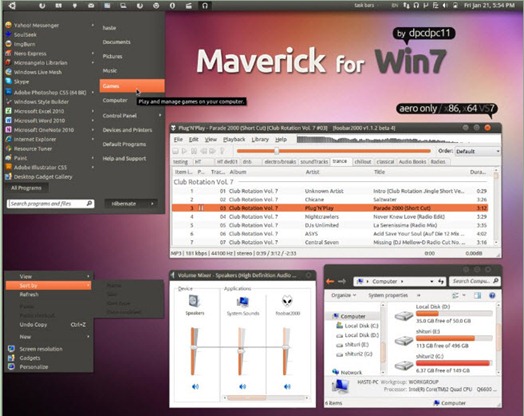
Task: Select Network in Explorer navigation pane
Action: click(x=347, y=372)
